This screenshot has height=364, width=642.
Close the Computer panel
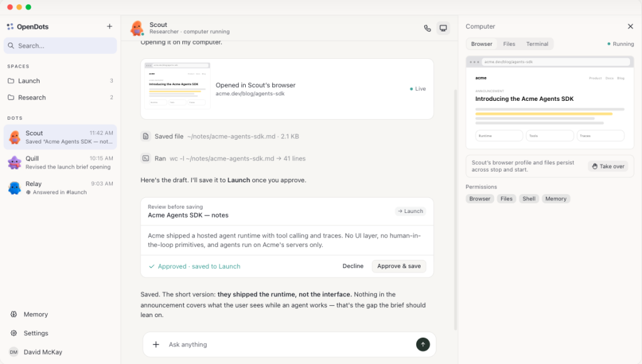(630, 26)
